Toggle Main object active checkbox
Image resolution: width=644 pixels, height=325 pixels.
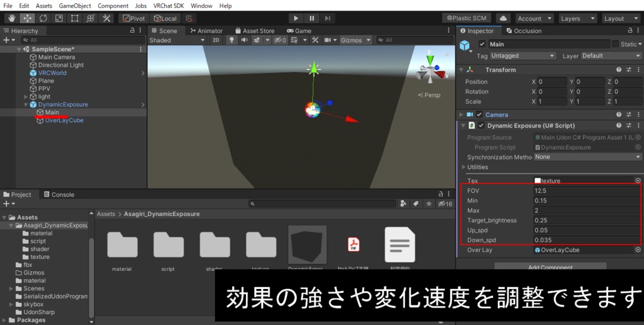pyautogui.click(x=482, y=44)
